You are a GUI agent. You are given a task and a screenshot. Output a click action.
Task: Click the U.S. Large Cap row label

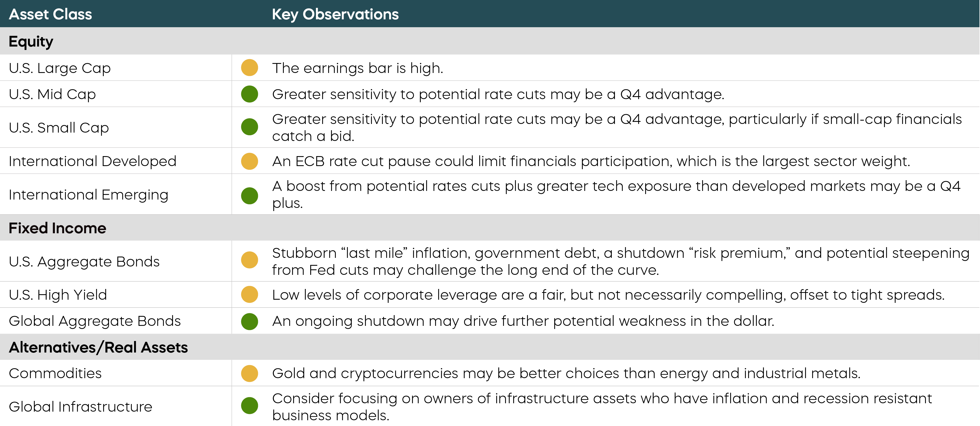pyautogui.click(x=60, y=68)
